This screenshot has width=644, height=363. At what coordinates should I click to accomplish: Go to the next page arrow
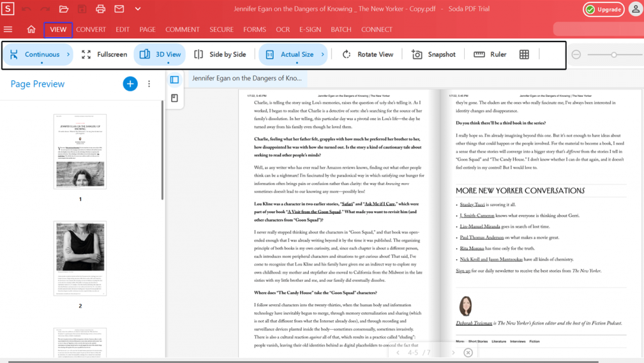(453, 353)
